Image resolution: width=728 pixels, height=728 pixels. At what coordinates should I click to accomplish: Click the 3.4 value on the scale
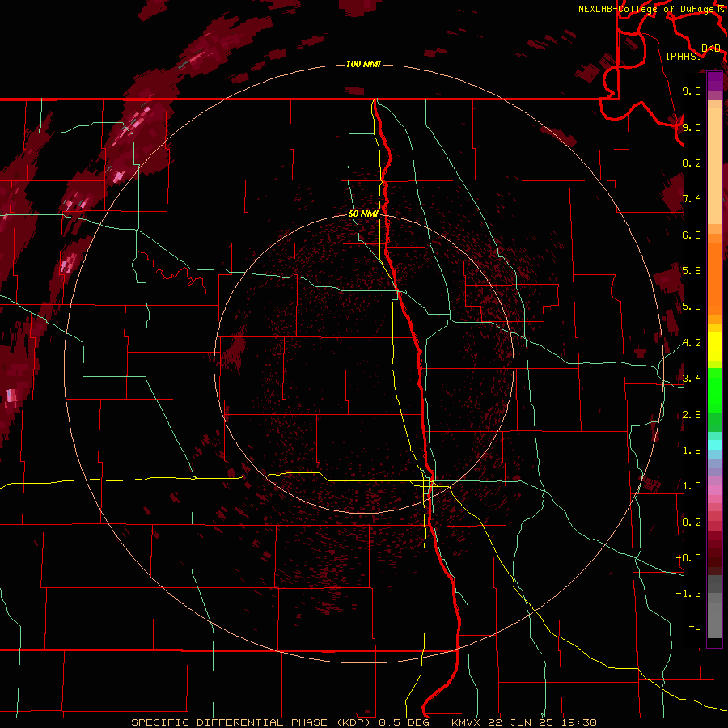pyautogui.click(x=692, y=379)
